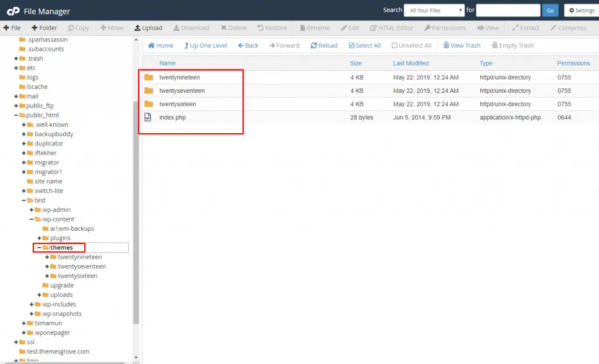The height and width of the screenshot is (364, 599).
Task: Sort listing by Name column
Action: click(x=167, y=63)
